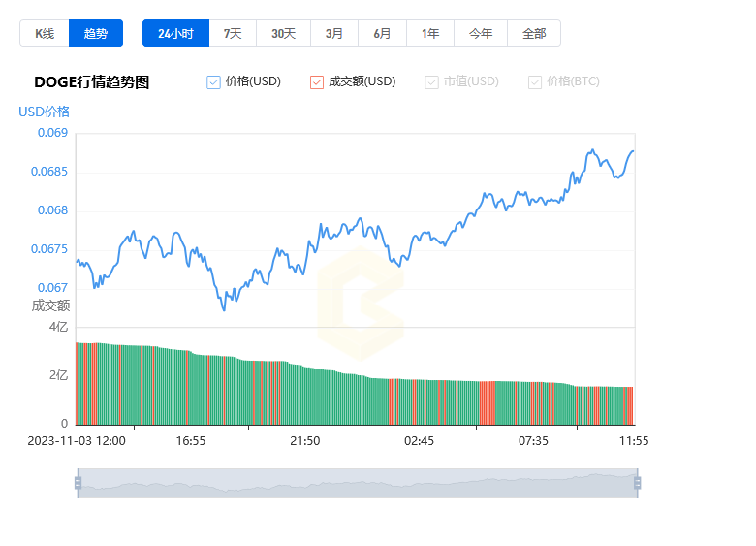
Task: Click the watermark logo in chart center
Action: click(359, 305)
